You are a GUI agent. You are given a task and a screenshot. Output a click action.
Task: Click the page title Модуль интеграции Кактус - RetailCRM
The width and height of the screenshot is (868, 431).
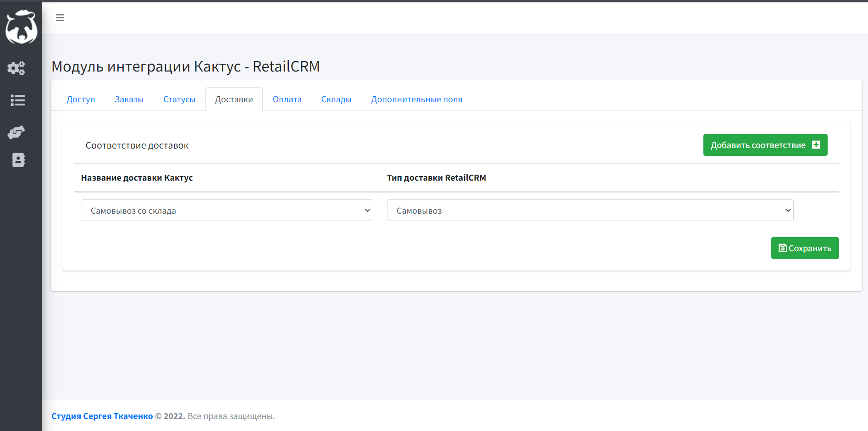pos(186,66)
